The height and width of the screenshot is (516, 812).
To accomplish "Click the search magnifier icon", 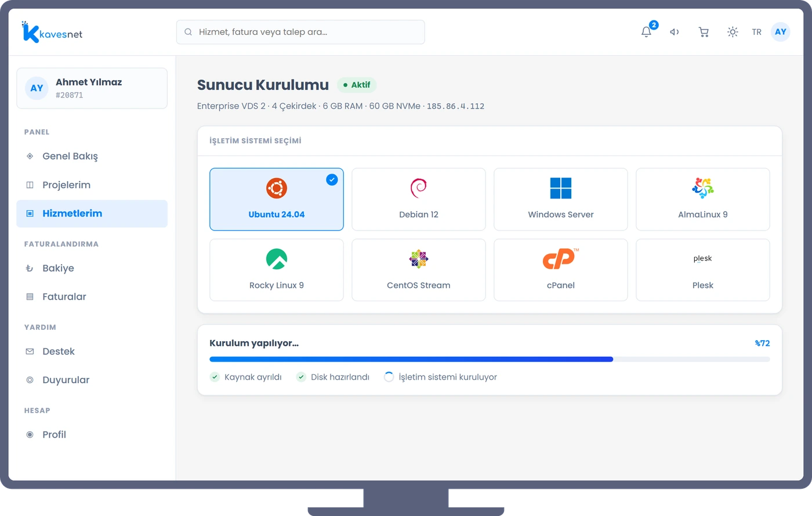I will pos(188,32).
